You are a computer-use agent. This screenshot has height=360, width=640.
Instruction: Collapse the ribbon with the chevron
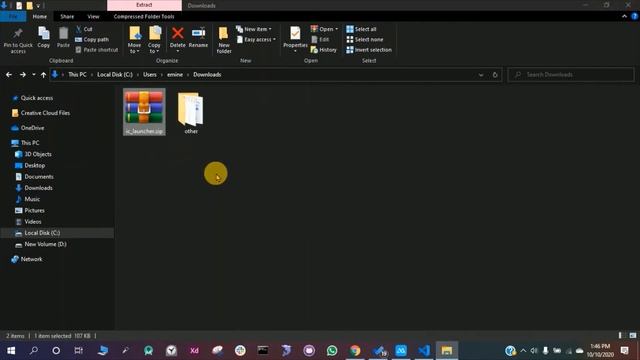pos(624,16)
